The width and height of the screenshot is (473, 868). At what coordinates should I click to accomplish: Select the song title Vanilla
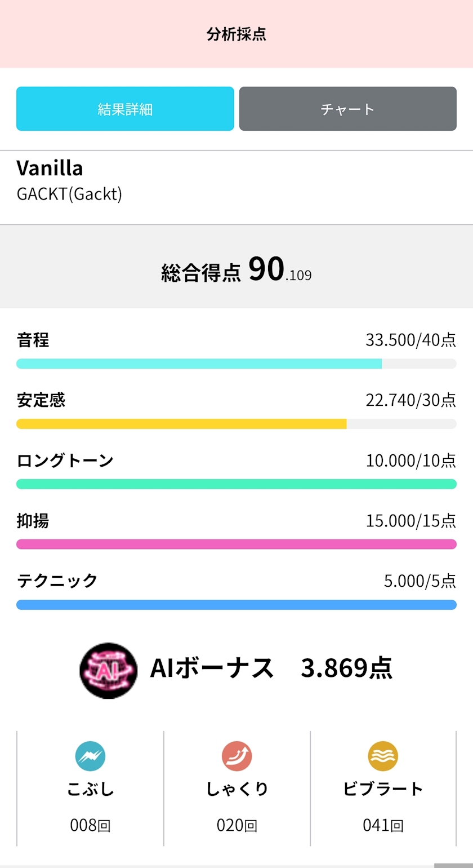(x=50, y=168)
